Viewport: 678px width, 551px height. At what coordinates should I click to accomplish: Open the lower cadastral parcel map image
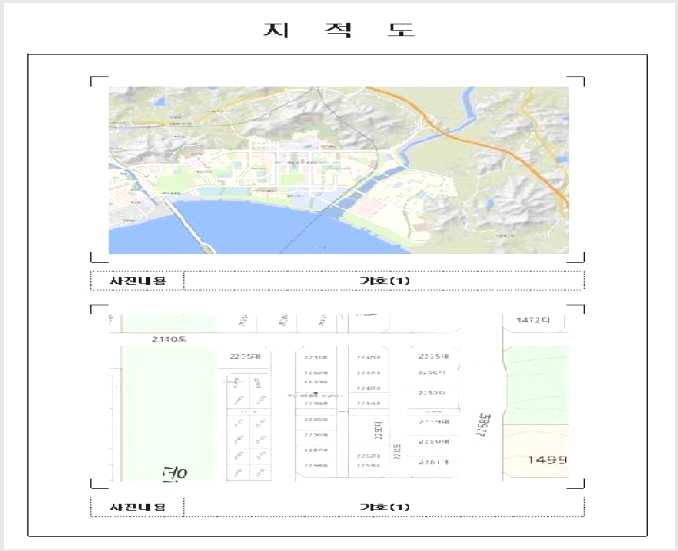click(339, 397)
